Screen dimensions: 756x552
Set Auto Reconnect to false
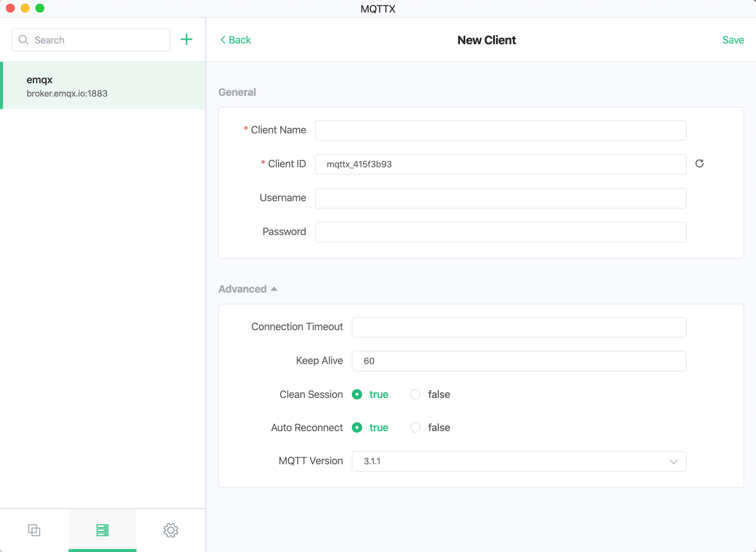(x=415, y=427)
